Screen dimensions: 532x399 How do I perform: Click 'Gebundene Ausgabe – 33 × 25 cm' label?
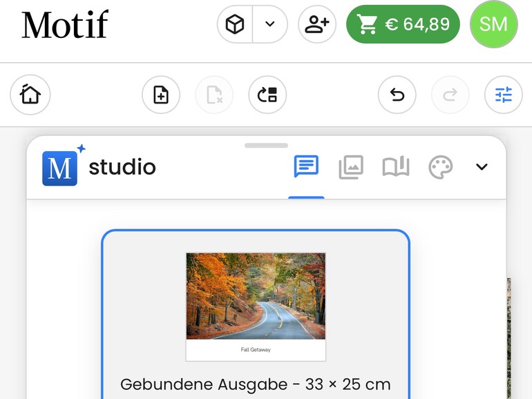tap(256, 385)
